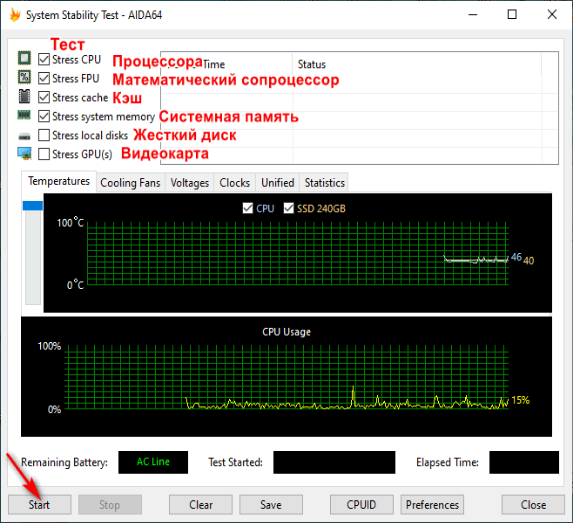Select the Statistics tab
The height and width of the screenshot is (523, 573).
[x=325, y=183]
